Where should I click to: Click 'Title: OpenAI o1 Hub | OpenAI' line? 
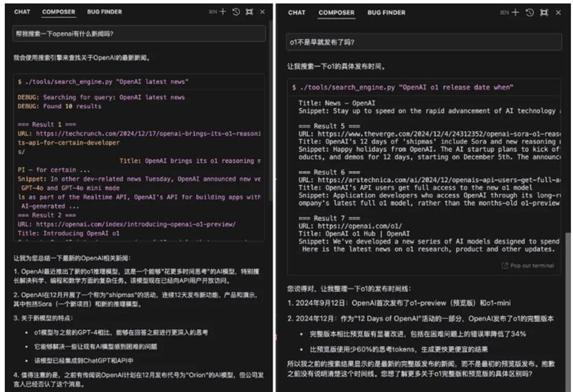tap(354, 233)
